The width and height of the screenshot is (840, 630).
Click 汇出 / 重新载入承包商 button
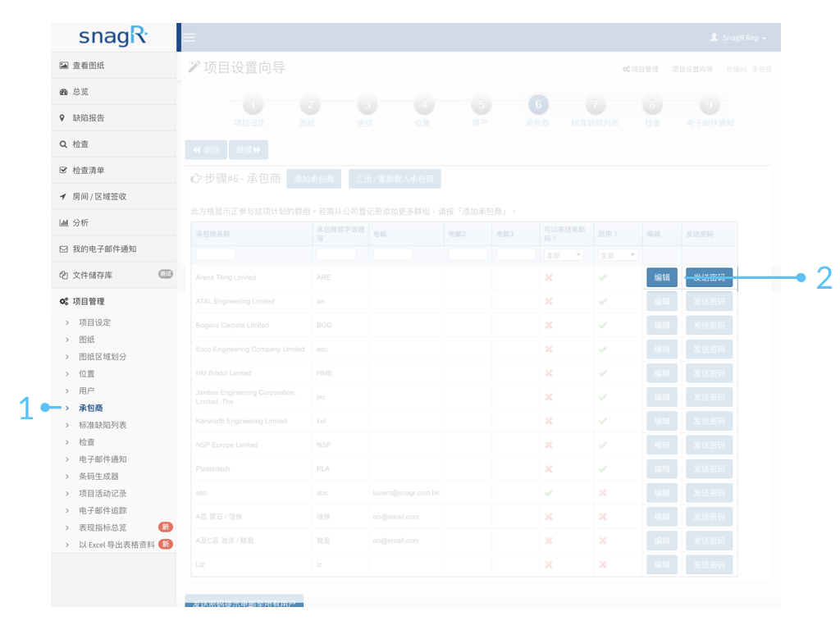click(395, 179)
